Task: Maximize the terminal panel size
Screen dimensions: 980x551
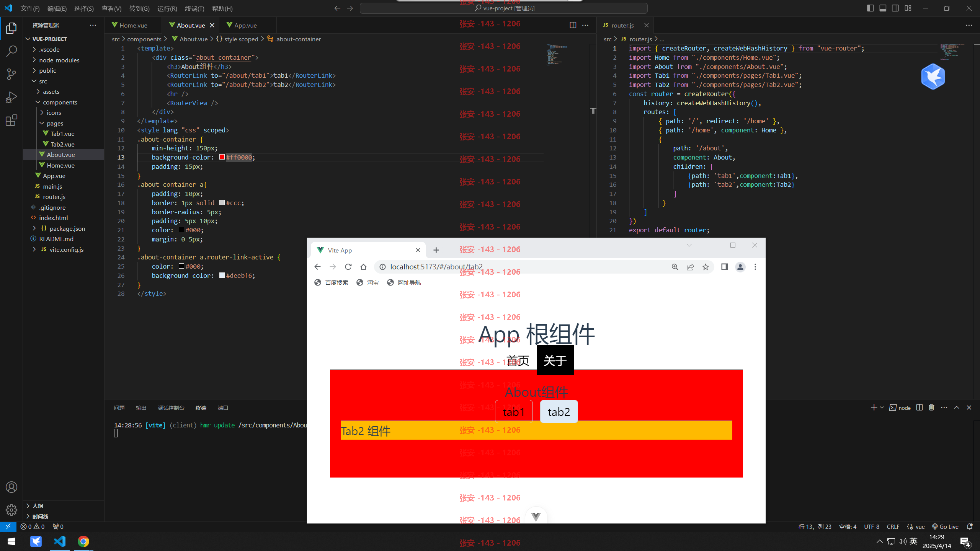Action: tap(957, 408)
